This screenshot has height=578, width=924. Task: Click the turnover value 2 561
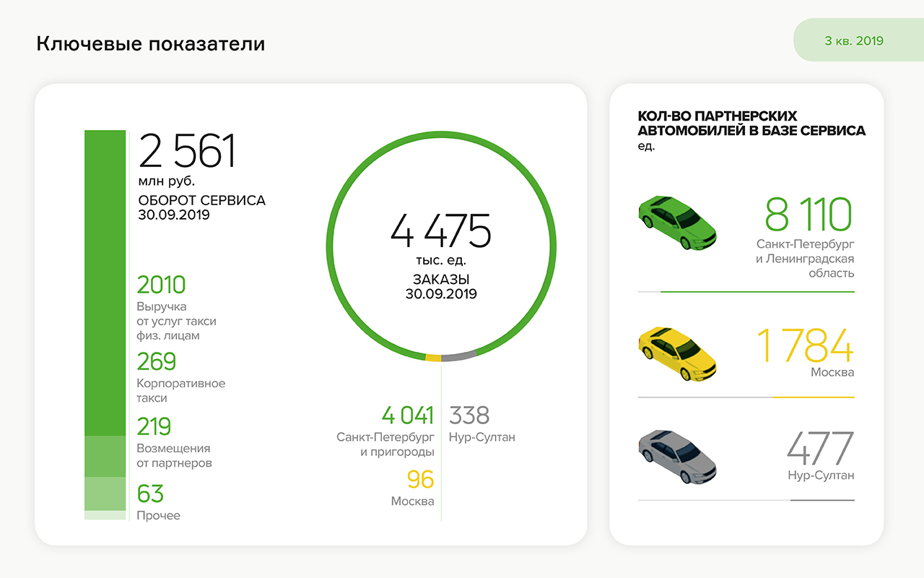[x=187, y=151]
